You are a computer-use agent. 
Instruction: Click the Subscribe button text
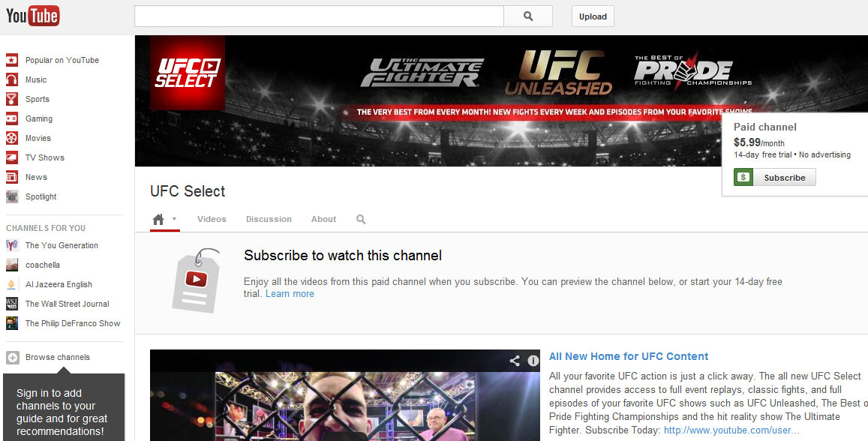(x=785, y=178)
